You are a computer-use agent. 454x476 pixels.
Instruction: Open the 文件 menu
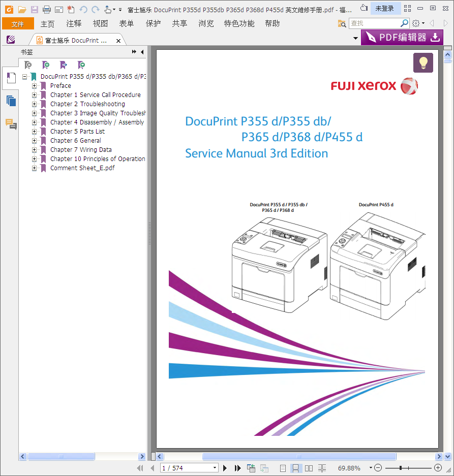[18, 24]
